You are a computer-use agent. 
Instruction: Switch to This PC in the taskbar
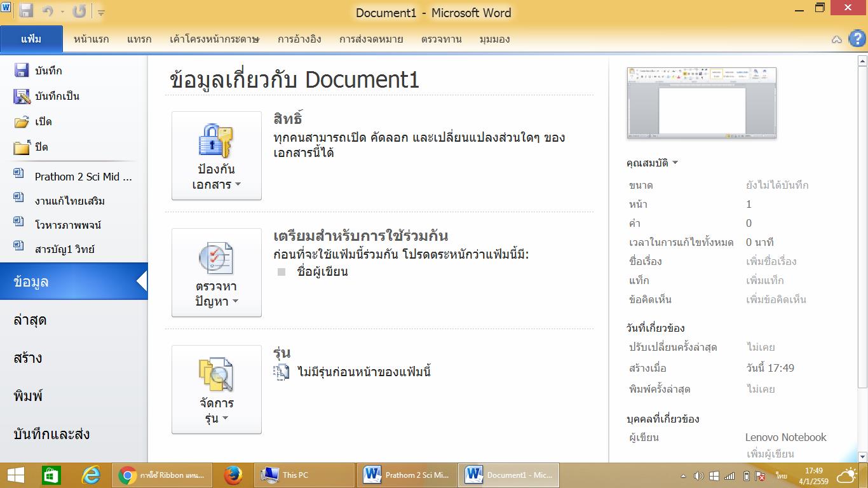[305, 475]
